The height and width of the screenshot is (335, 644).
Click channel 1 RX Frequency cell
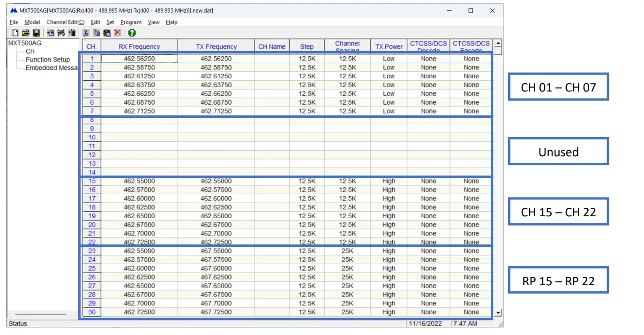[139, 59]
